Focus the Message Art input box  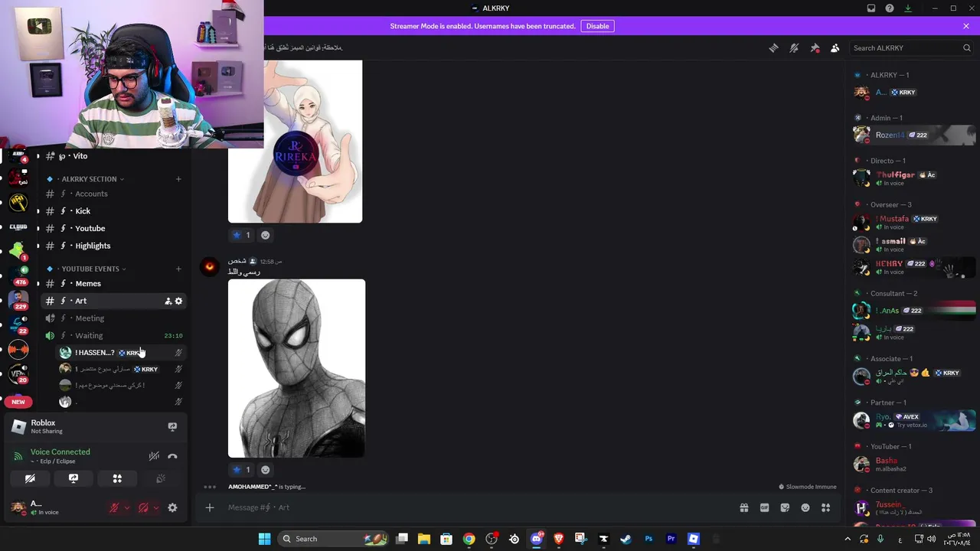coord(479,507)
